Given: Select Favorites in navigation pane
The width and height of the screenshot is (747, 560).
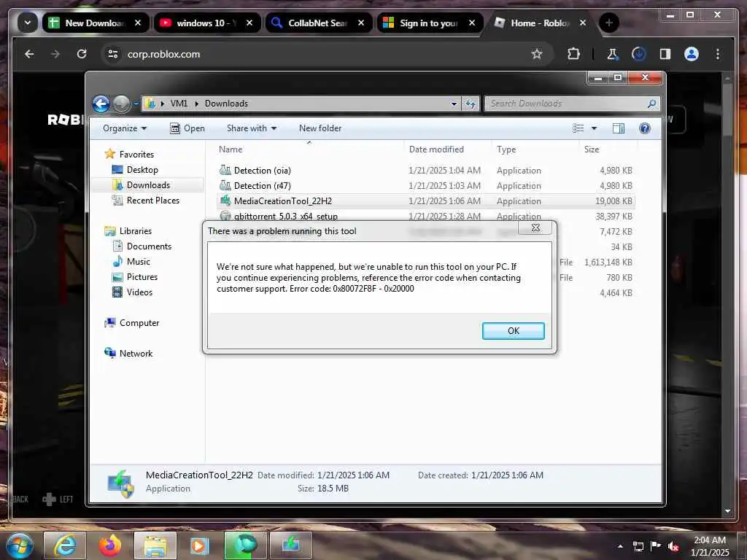Looking at the screenshot, I should pyautogui.click(x=136, y=155).
